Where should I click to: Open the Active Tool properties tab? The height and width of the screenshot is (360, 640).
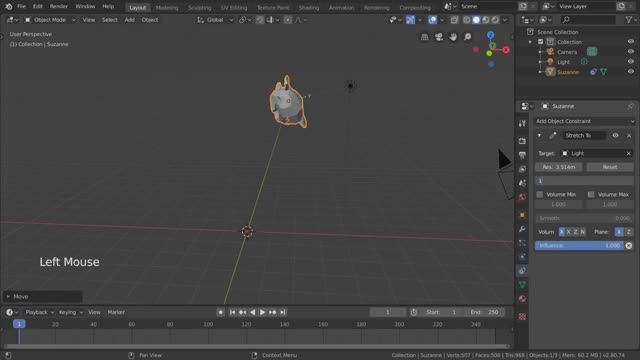(x=522, y=123)
